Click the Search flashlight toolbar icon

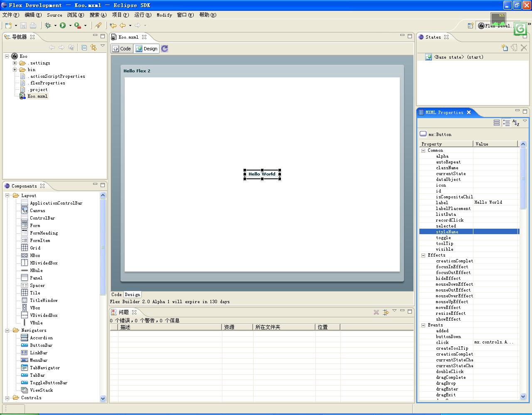pos(98,25)
